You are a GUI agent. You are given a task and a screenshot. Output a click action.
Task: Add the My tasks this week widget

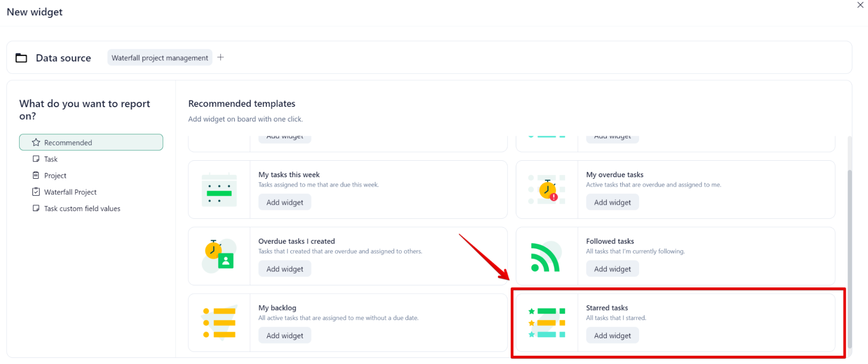pos(285,202)
